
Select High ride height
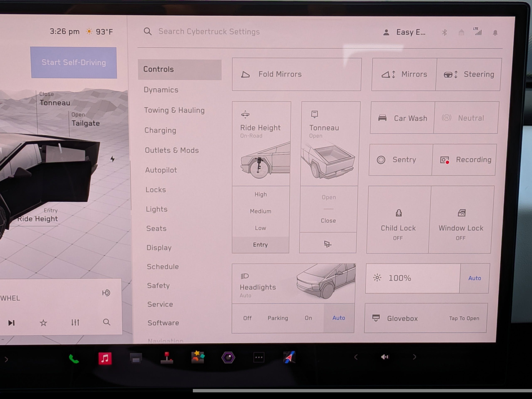click(x=261, y=194)
